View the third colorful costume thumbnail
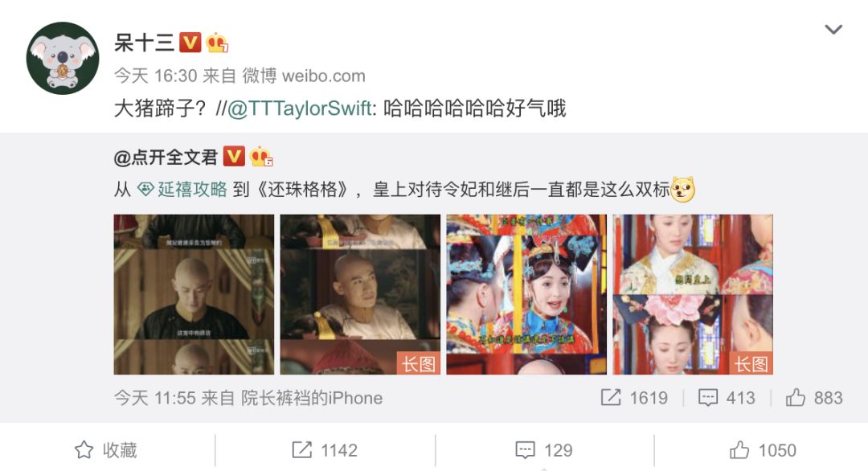868x471 pixels. [x=526, y=294]
